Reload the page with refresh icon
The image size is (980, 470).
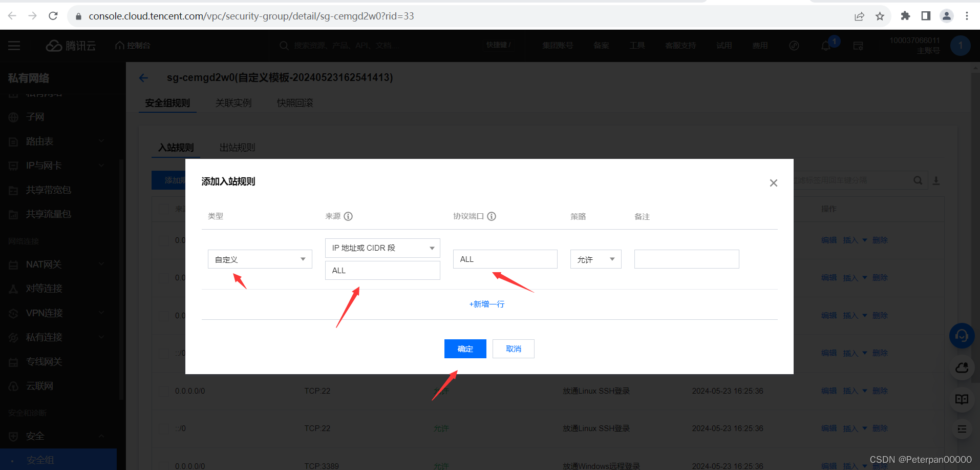pyautogui.click(x=53, y=16)
